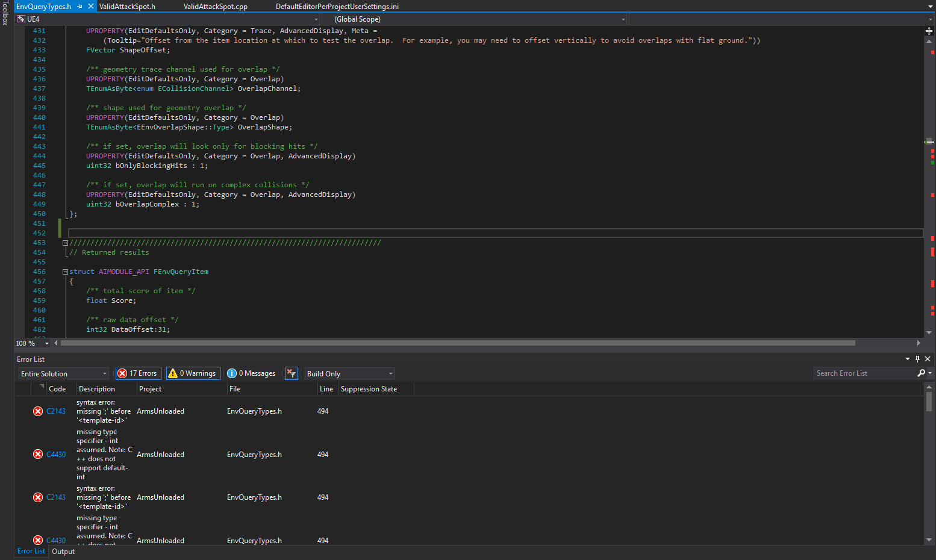The height and width of the screenshot is (560, 936).
Task: Auto-hide pin icon on Error List panel
Action: coord(917,359)
